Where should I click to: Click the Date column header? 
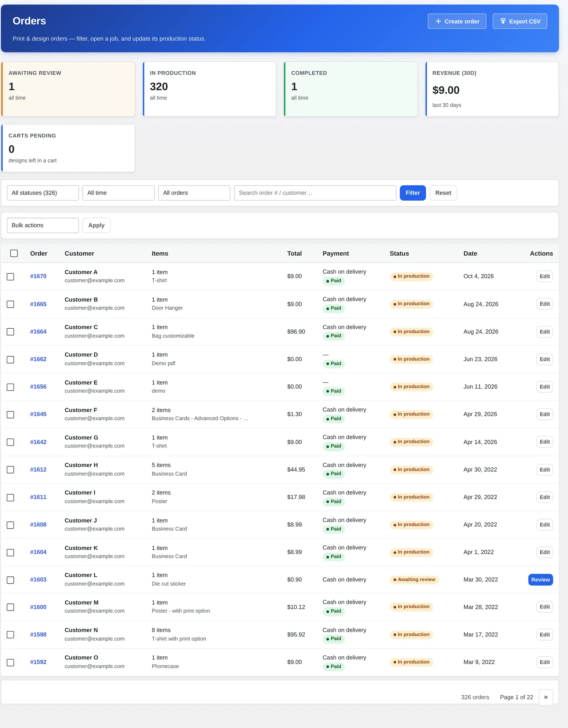point(470,253)
